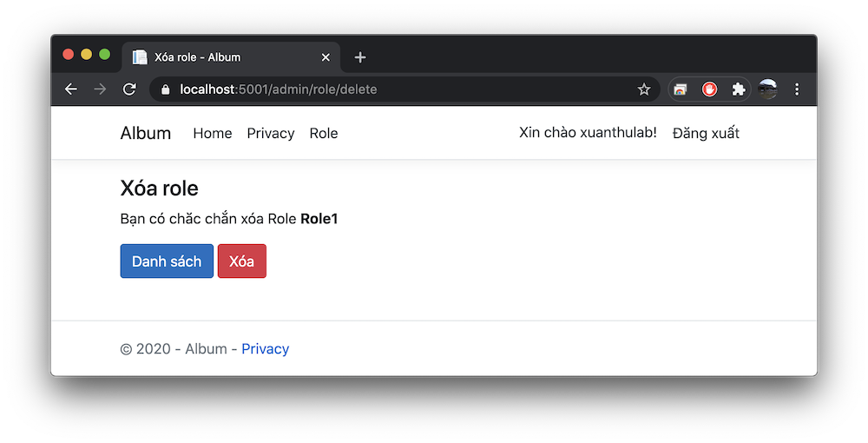Click the red Xóa button
Screen dimensions: 868x443
tap(242, 261)
